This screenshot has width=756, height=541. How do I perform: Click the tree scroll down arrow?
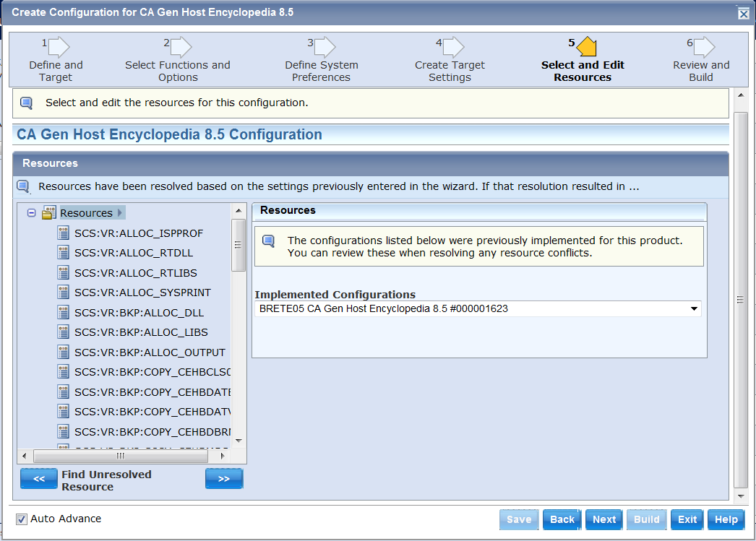239,441
